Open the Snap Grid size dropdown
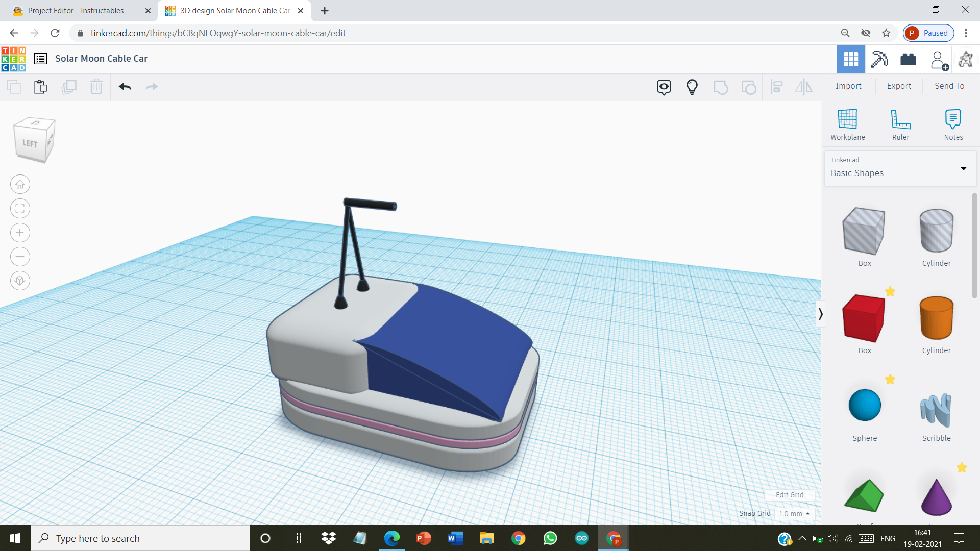Viewport: 980px width, 551px height. 795,514
